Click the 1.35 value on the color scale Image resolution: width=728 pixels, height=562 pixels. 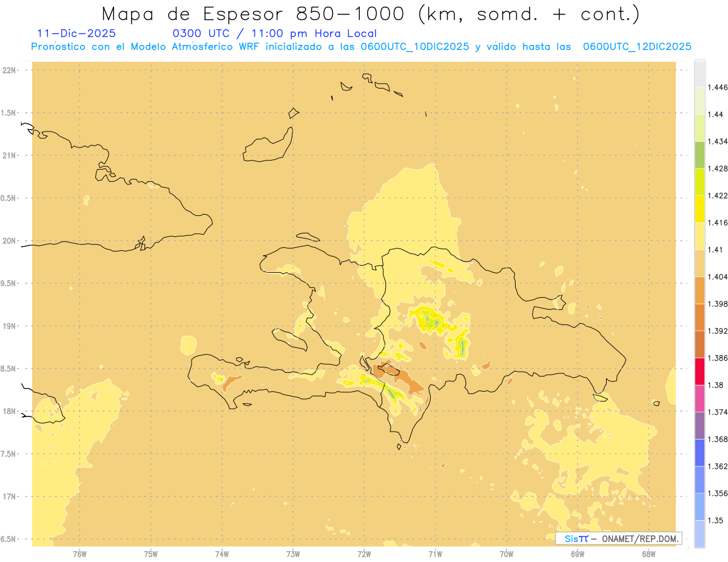tap(716, 520)
